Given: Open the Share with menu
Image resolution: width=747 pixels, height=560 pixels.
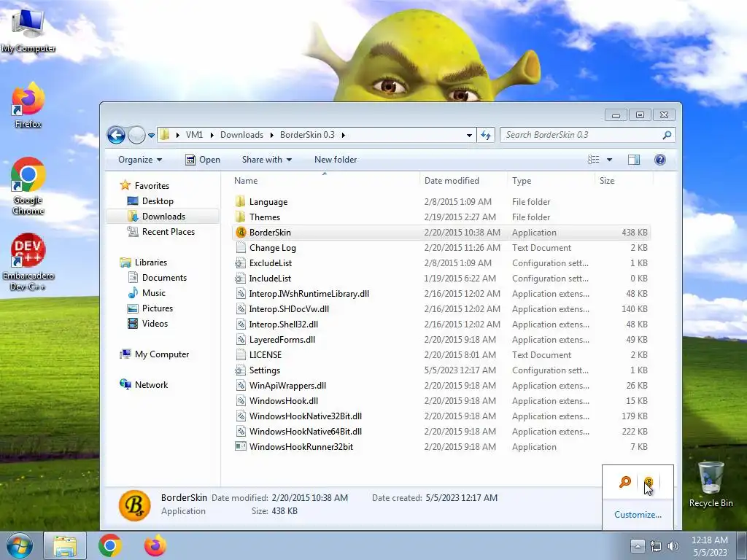Looking at the screenshot, I should [x=267, y=160].
